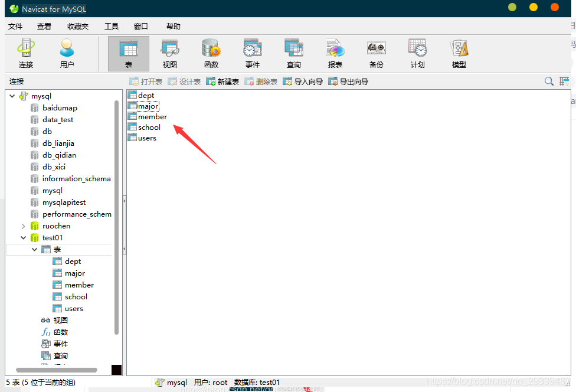The width and height of the screenshot is (576, 392).
Task: Open the Backup (备份) toolbar icon
Action: [x=376, y=54]
